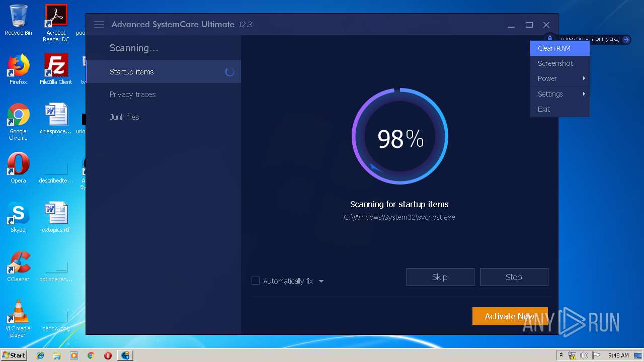Click the 98% circular progress indicator
The height and width of the screenshot is (362, 644).
[400, 136]
